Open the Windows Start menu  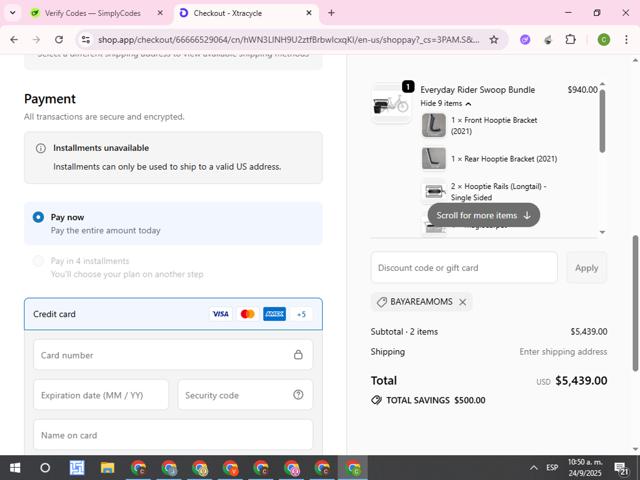[x=15, y=468]
